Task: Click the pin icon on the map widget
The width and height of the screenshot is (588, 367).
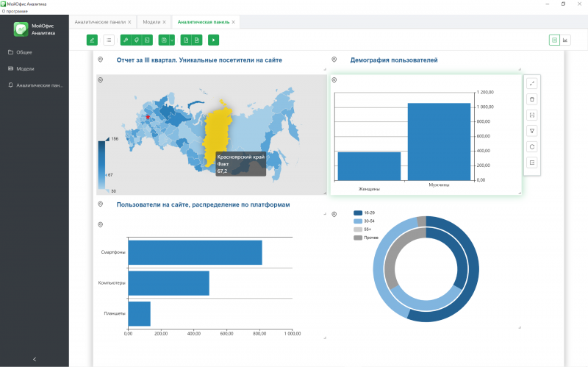Action: pos(100,79)
